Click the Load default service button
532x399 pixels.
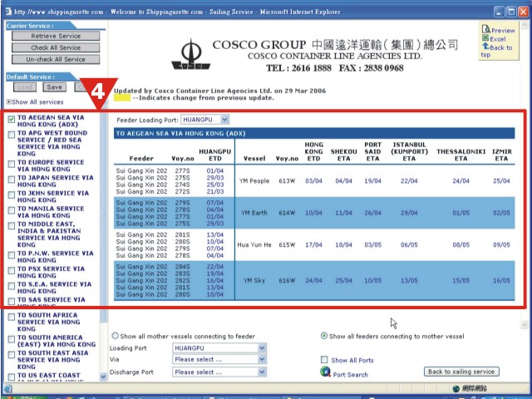pyautogui.click(x=25, y=87)
